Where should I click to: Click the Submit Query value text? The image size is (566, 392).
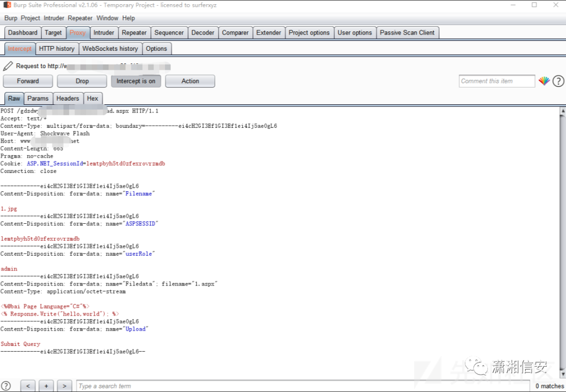click(20, 344)
